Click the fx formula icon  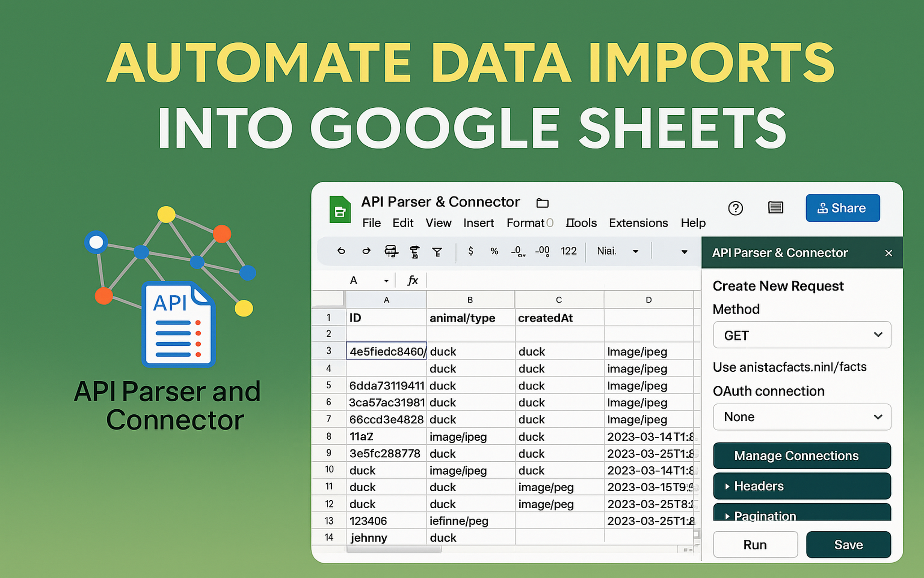click(x=412, y=280)
